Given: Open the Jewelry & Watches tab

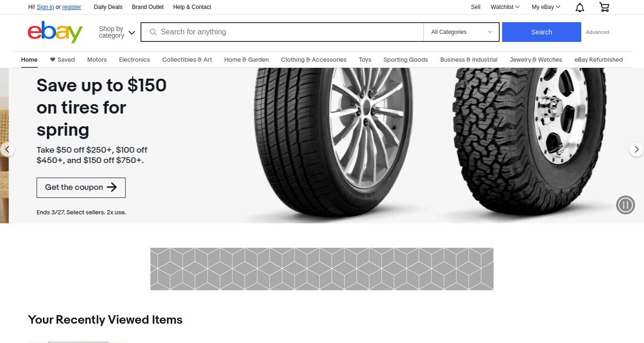Looking at the screenshot, I should 536,60.
